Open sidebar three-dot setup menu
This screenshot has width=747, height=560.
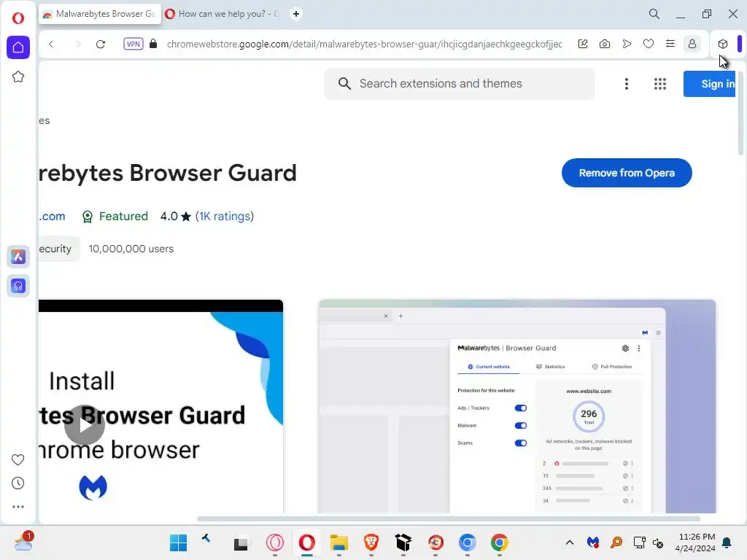click(x=18, y=507)
